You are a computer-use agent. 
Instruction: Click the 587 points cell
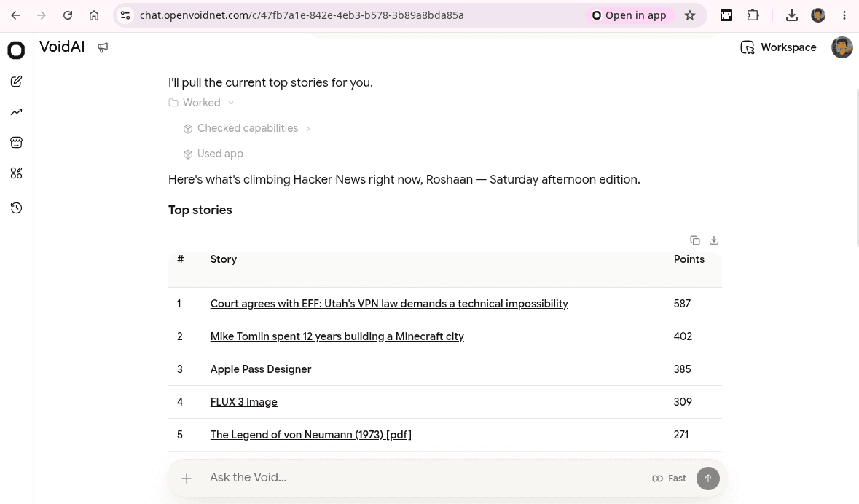(x=682, y=304)
